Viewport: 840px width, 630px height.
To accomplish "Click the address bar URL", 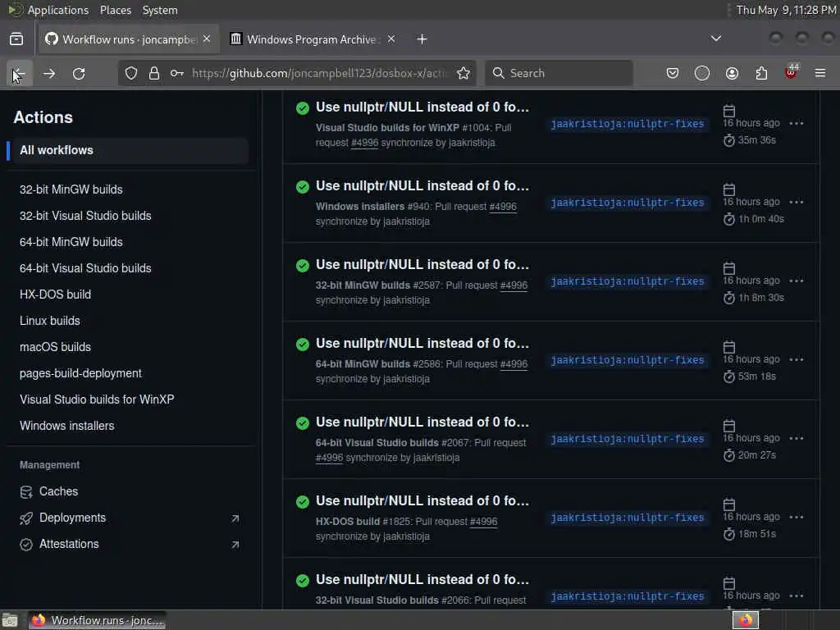I will 319,73.
